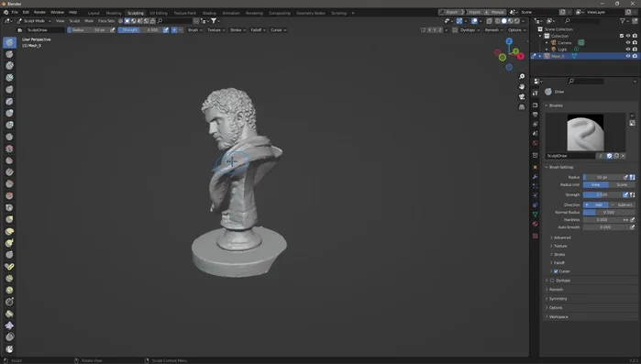641x364 pixels.
Task: Open Object Data green triangle tab
Action: 536,215
